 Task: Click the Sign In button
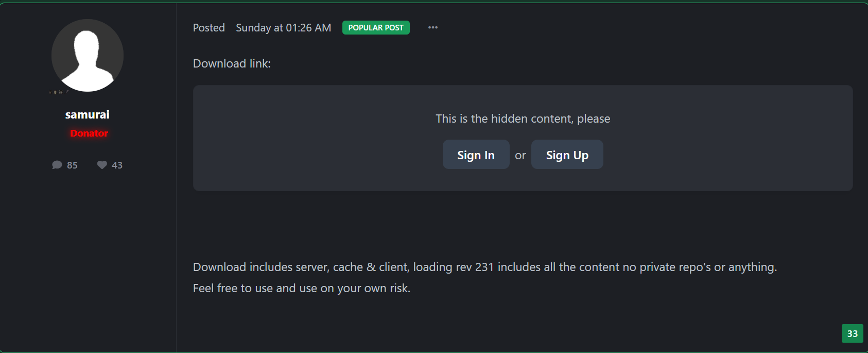(x=476, y=155)
